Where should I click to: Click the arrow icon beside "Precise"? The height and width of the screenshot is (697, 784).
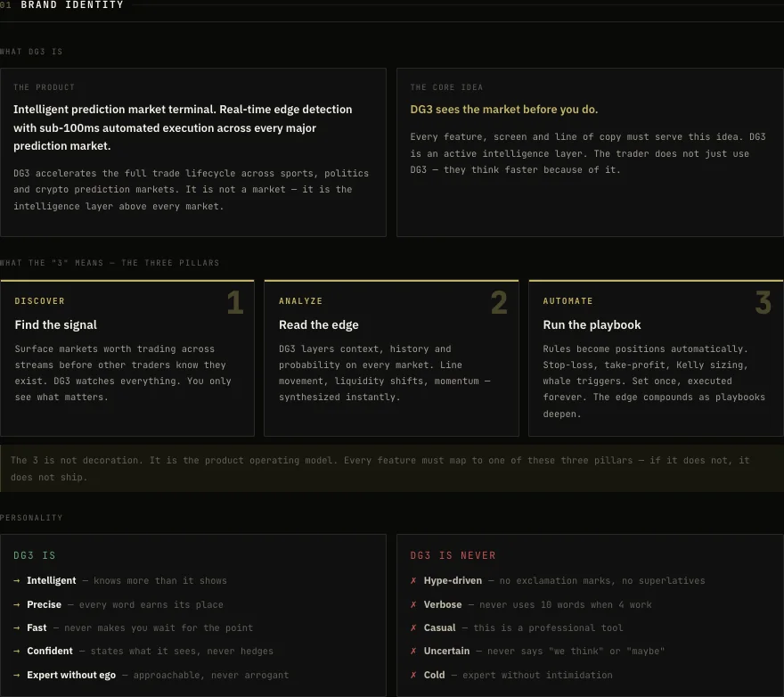coord(17,604)
